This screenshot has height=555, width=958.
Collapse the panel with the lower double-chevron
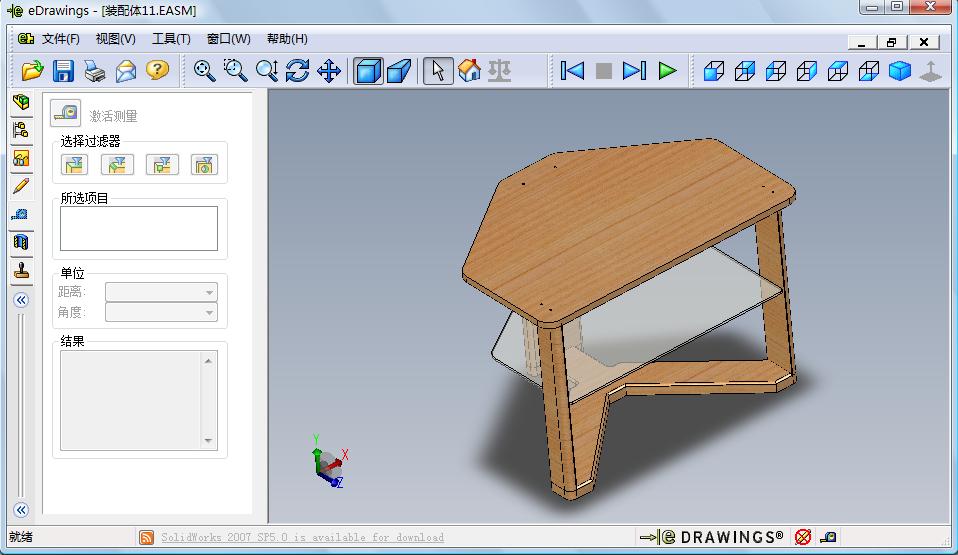[21, 510]
